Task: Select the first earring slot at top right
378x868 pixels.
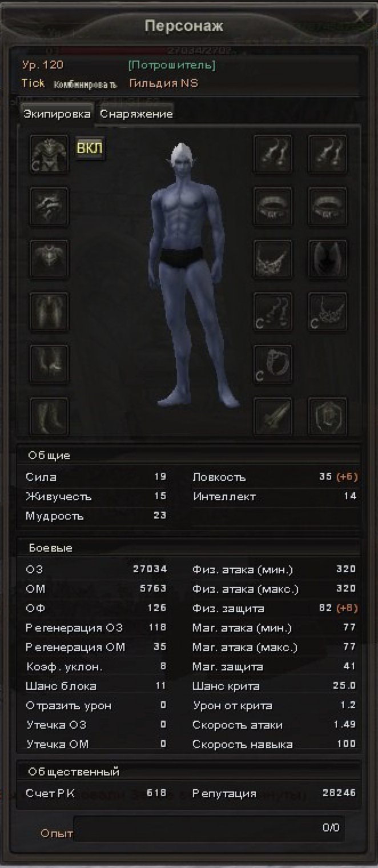Action: 273,154
